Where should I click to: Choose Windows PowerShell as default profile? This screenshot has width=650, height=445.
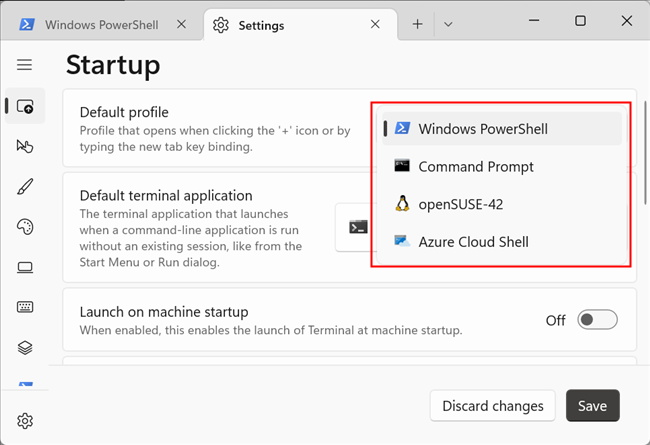click(x=502, y=129)
